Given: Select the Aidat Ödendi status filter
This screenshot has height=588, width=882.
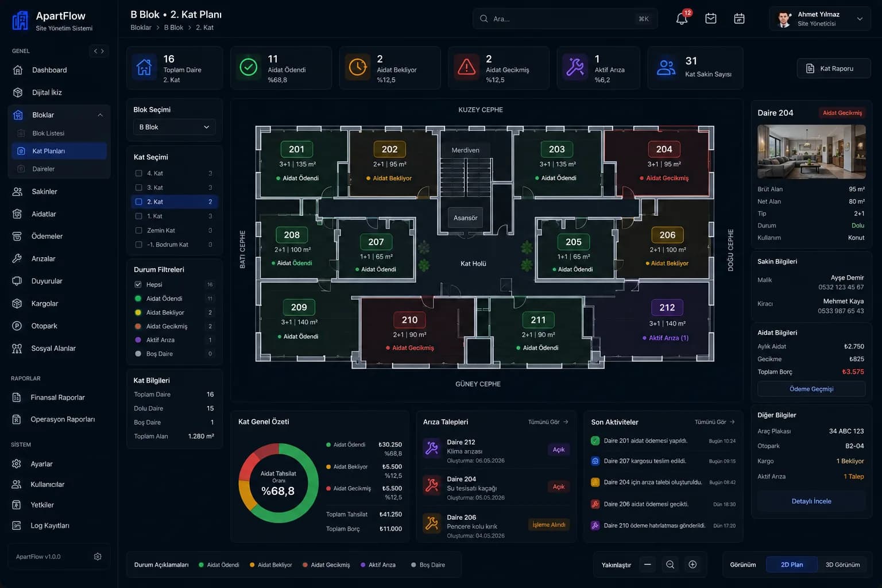Looking at the screenshot, I should (174, 299).
